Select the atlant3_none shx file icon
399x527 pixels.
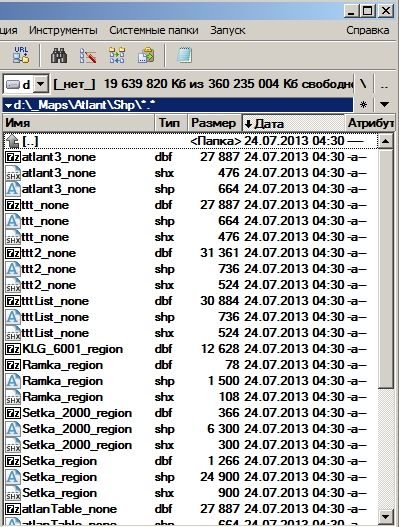[x=13, y=173]
